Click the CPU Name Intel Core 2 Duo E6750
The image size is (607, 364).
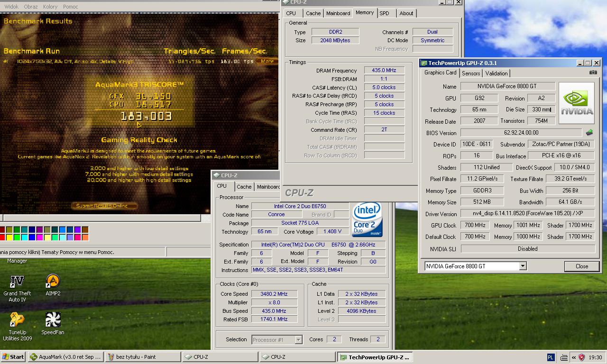300,206
